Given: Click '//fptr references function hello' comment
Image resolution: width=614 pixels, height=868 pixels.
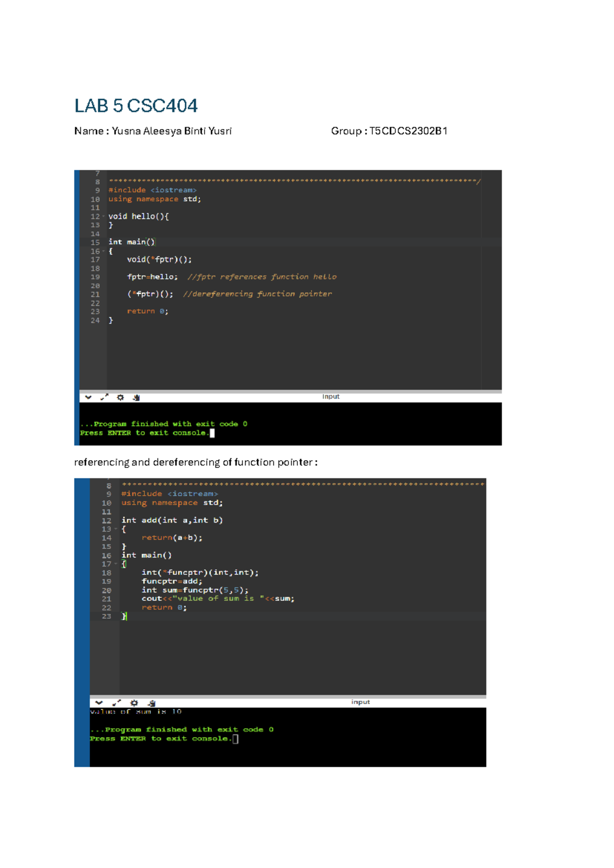Looking at the screenshot, I should click(x=262, y=277).
